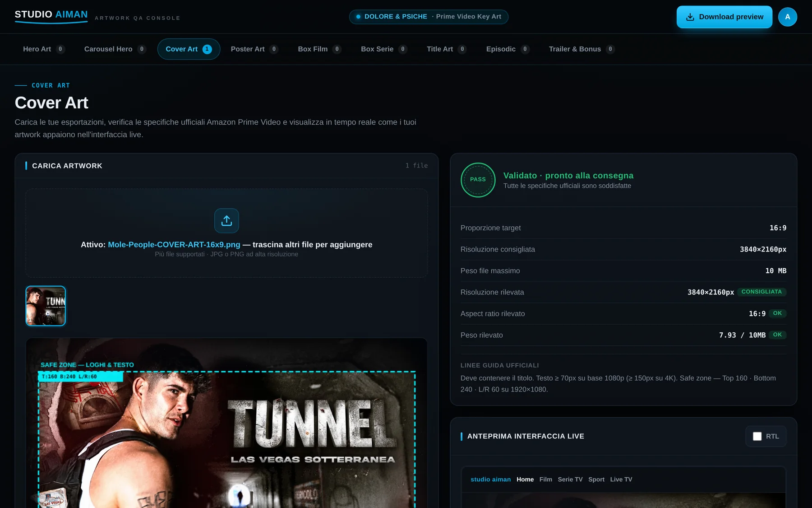Screen dimensions: 812x508
Task: Click the 10 MB Peso file massimo value
Action: [776, 271]
